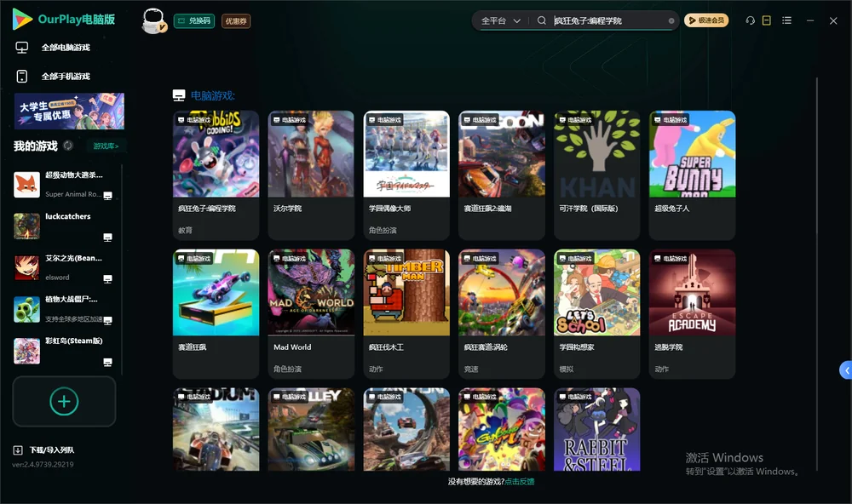This screenshot has height=504, width=852.
Task: Open the 学园构想家 Let's School card
Action: 596,313
